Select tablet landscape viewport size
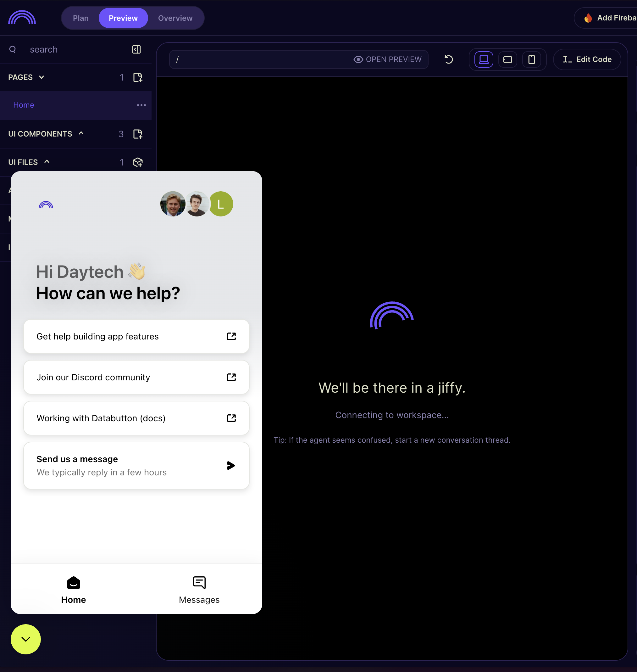Image resolution: width=637 pixels, height=672 pixels. click(508, 59)
